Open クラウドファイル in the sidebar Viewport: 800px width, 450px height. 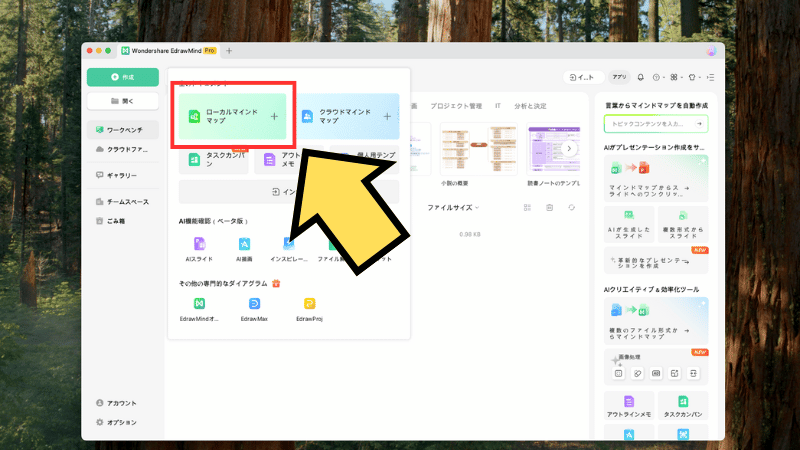(122, 149)
